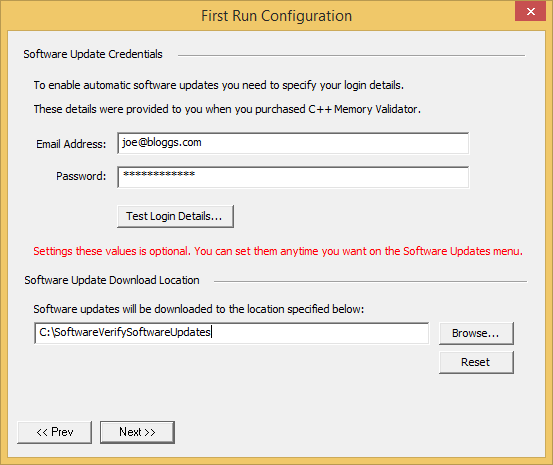Click the 'Software updates will be downloaded' text
Screen dimensions: 553x465
[199, 309]
